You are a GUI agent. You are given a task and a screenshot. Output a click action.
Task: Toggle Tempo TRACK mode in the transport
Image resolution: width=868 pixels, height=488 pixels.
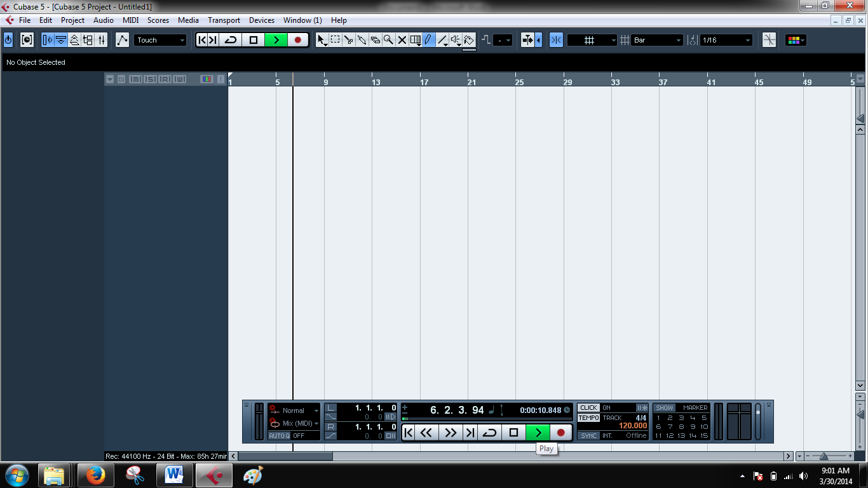[589, 417]
